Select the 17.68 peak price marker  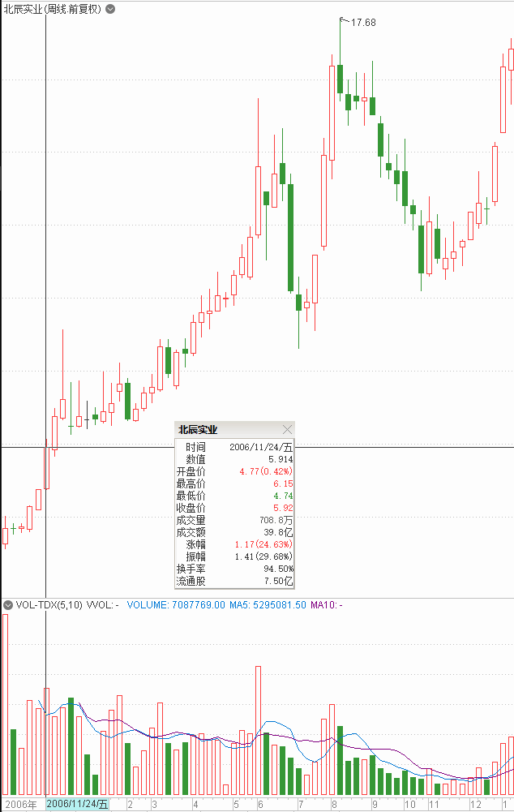pyautogui.click(x=362, y=23)
